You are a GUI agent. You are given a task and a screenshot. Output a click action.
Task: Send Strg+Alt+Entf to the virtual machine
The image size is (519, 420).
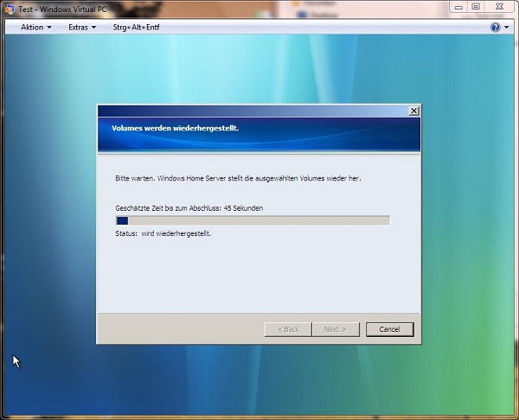coord(136,28)
